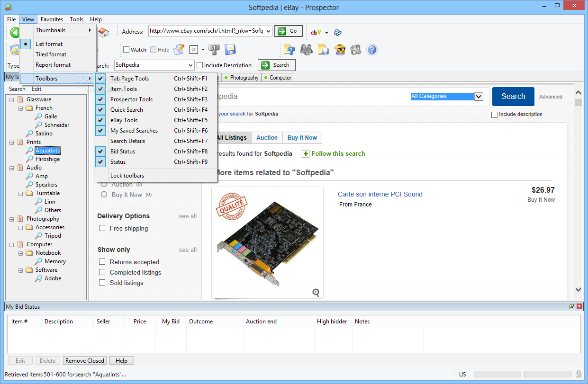Open help via blue question mark icon
Screen dimensions: 588x384
372,50
